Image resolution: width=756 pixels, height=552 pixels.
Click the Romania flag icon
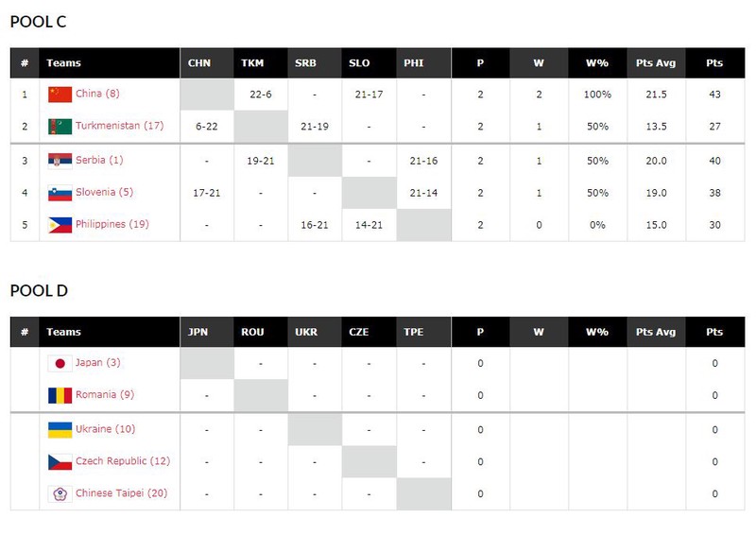60,395
